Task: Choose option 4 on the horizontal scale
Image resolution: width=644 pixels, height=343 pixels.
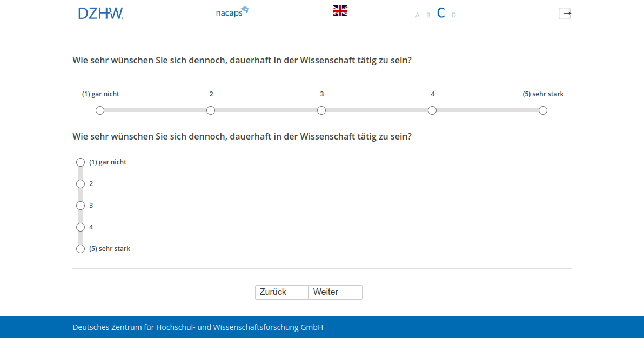Action: pyautogui.click(x=432, y=110)
